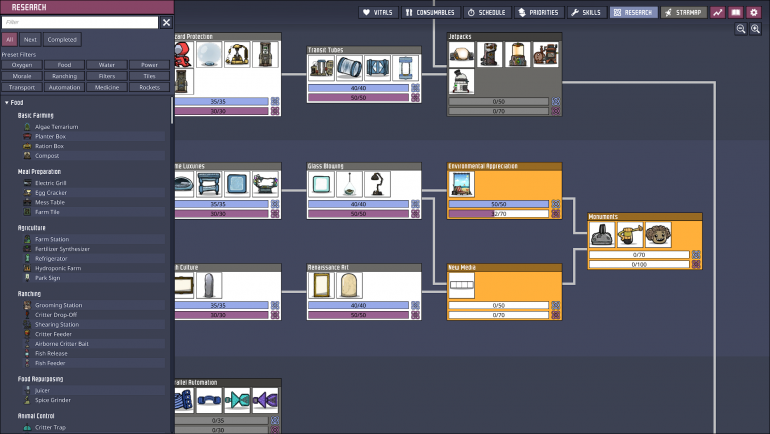Collapse the Food category tree
770x434 pixels.
point(7,103)
